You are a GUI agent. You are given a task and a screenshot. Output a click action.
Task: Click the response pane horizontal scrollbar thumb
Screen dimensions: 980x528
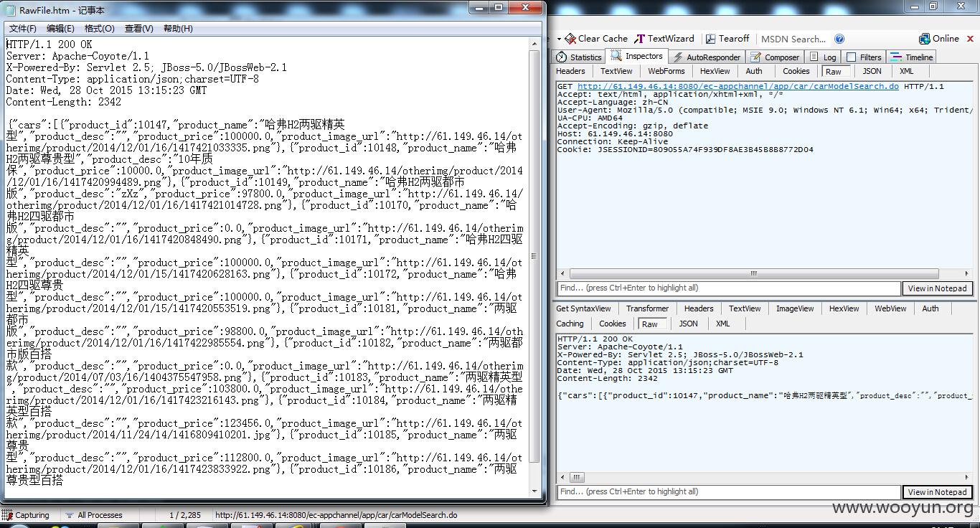[576, 477]
